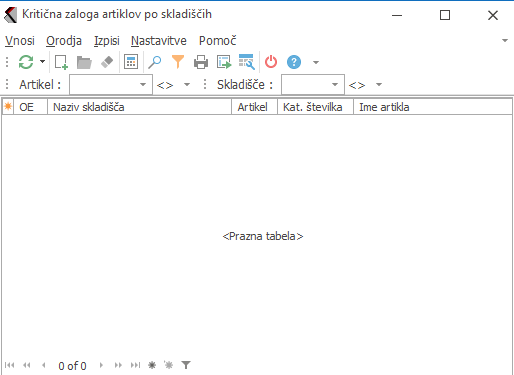Go to the previous record

point(44,365)
